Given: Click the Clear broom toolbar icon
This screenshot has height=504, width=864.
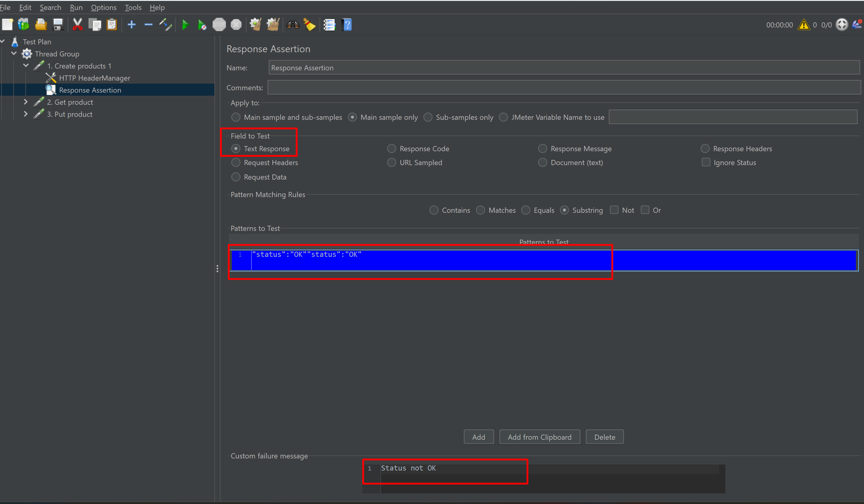Looking at the screenshot, I should tap(310, 25).
